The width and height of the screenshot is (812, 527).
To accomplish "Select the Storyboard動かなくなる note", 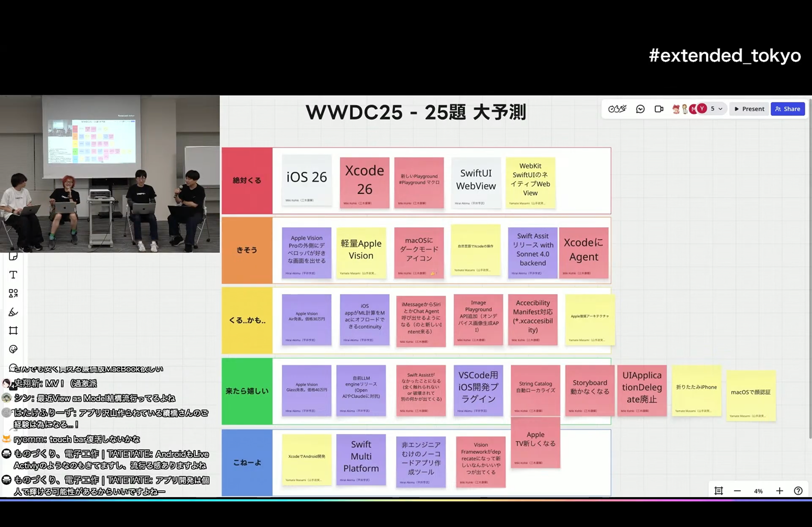I will point(590,390).
